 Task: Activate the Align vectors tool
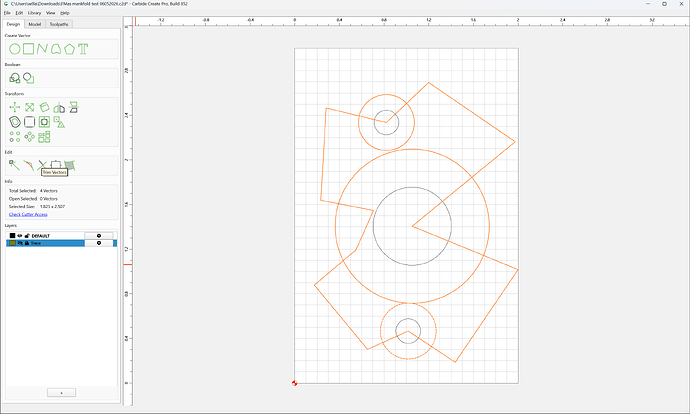point(73,107)
